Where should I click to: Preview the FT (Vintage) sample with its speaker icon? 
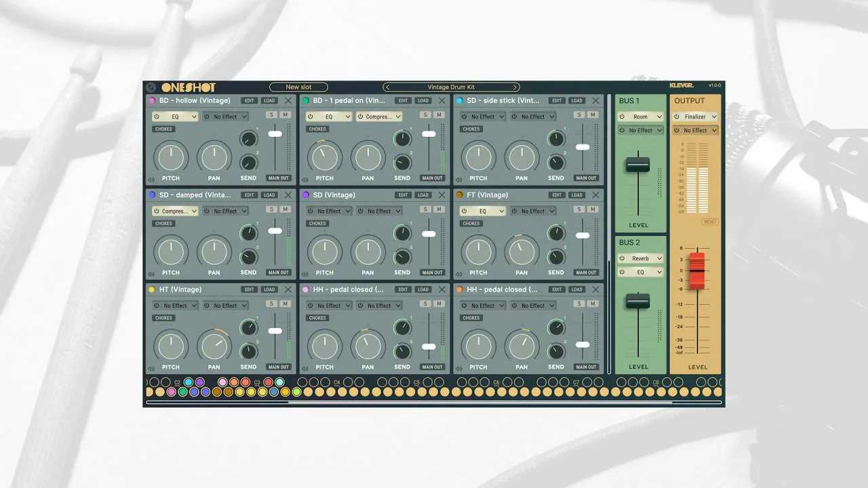point(458,274)
